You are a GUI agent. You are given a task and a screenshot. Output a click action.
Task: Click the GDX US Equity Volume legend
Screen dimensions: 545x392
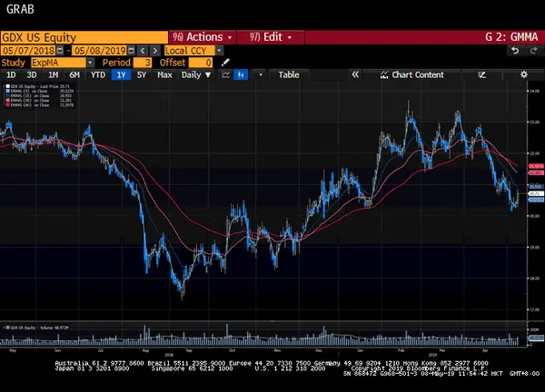point(37,328)
